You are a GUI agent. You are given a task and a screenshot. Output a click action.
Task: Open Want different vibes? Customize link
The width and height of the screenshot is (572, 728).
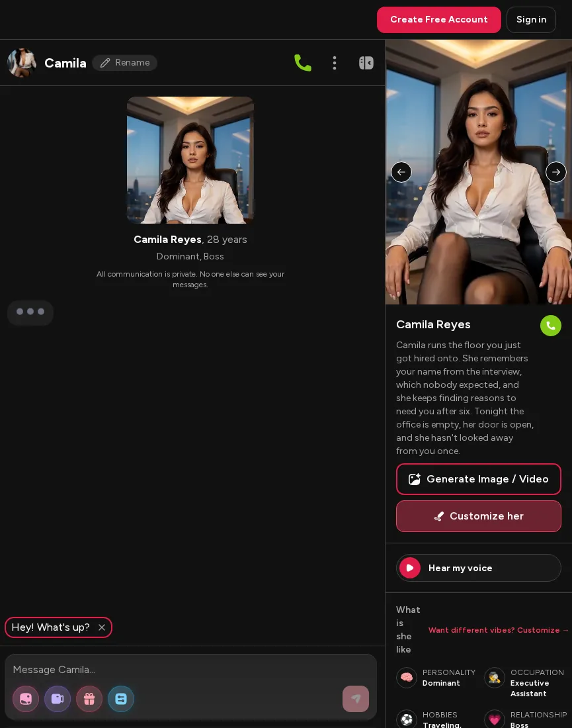(498, 630)
